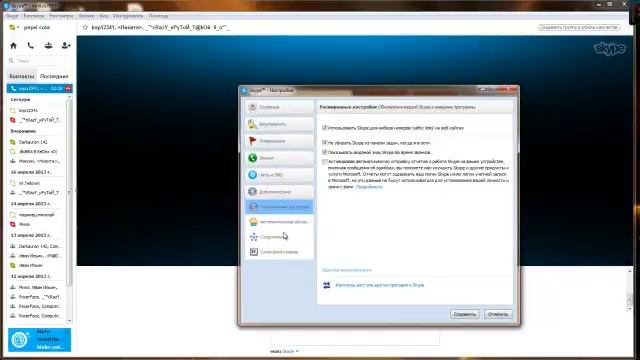This screenshot has height=360, width=640.
Task: Open the Дополнительно settings category
Action: click(280, 191)
